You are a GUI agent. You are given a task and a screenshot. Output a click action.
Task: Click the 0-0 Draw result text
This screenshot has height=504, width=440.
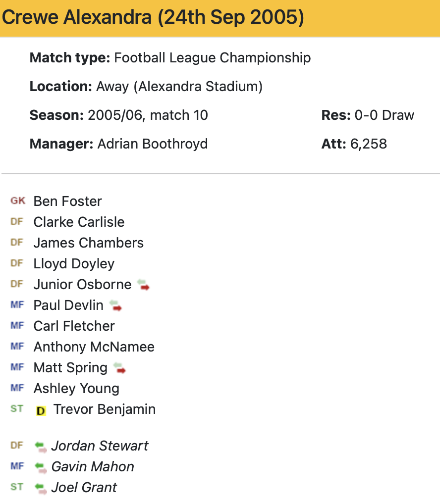pos(385,115)
